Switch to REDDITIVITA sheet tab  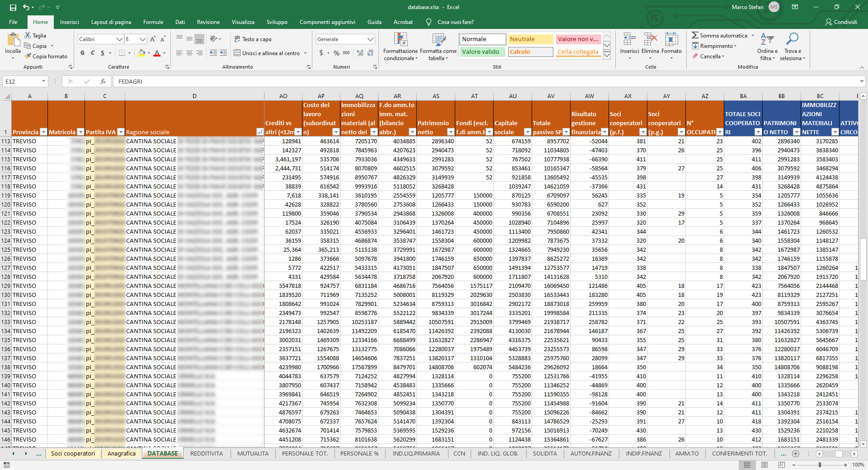(207, 453)
